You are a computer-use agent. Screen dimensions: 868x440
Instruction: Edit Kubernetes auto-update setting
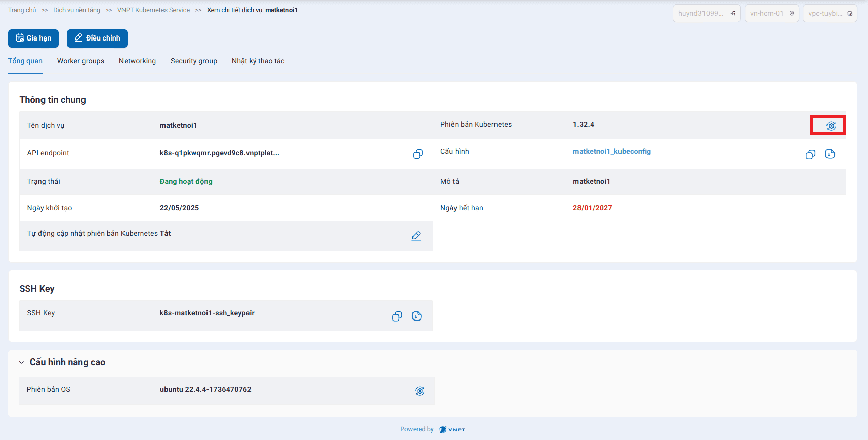[x=416, y=236]
